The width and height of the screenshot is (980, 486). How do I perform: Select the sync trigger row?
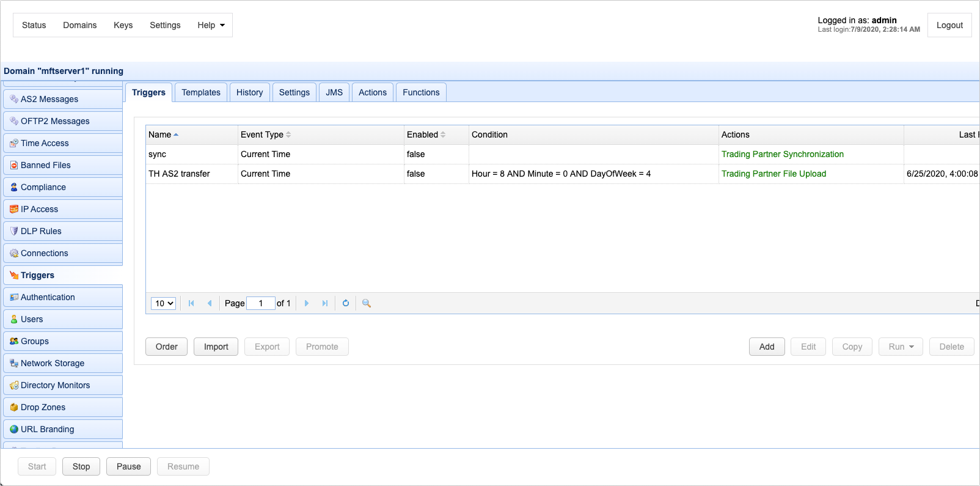coord(562,154)
